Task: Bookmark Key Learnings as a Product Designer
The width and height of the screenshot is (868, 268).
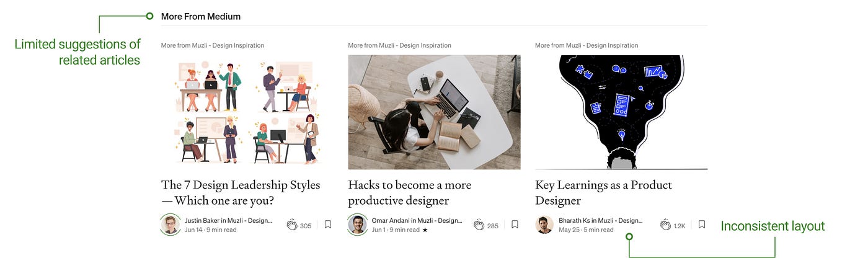Action: click(702, 225)
